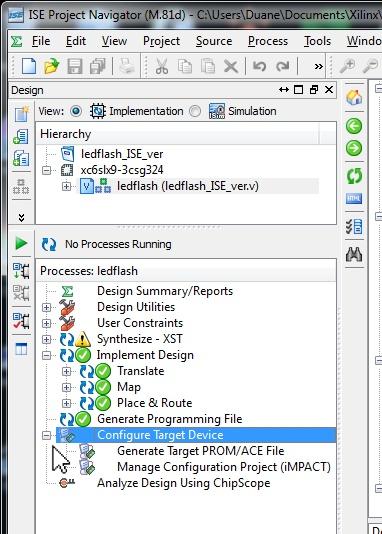Open the Edit menu
The width and height of the screenshot is (382, 534).
point(76,41)
